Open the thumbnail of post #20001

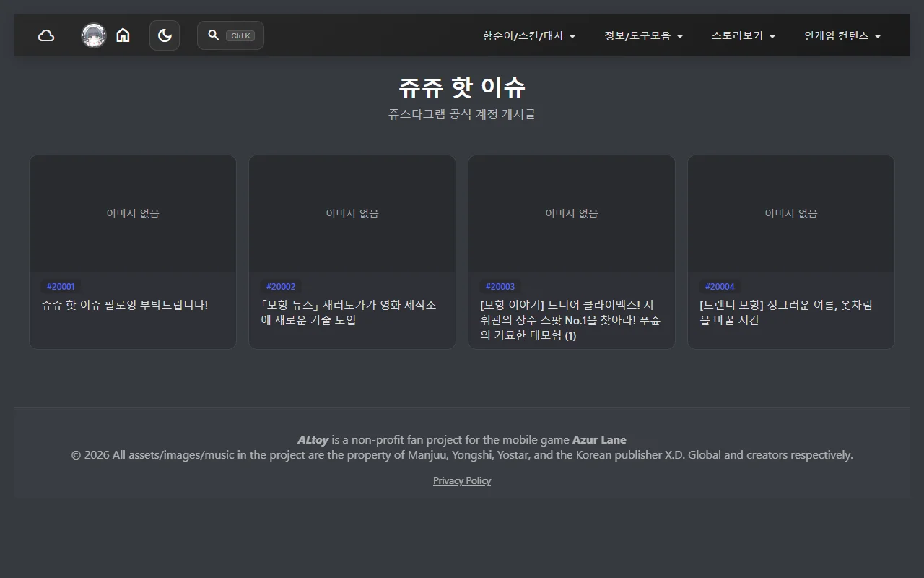coord(133,214)
